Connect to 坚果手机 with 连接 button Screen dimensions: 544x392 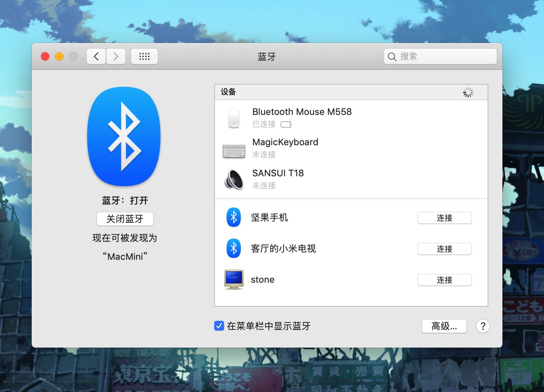pyautogui.click(x=445, y=218)
